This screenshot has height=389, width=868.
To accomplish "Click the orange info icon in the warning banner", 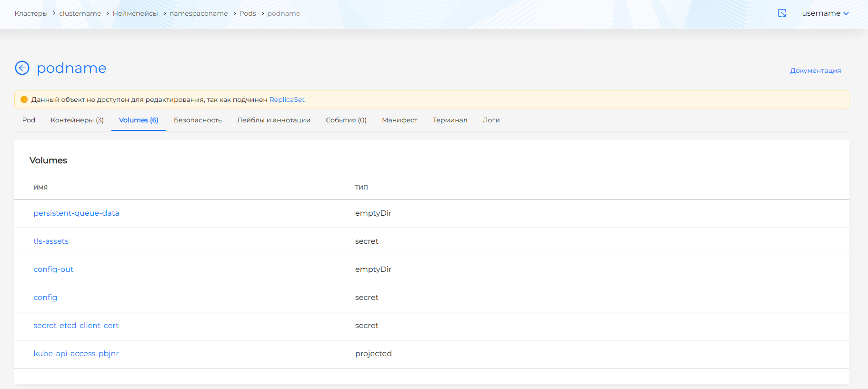I will 24,100.
